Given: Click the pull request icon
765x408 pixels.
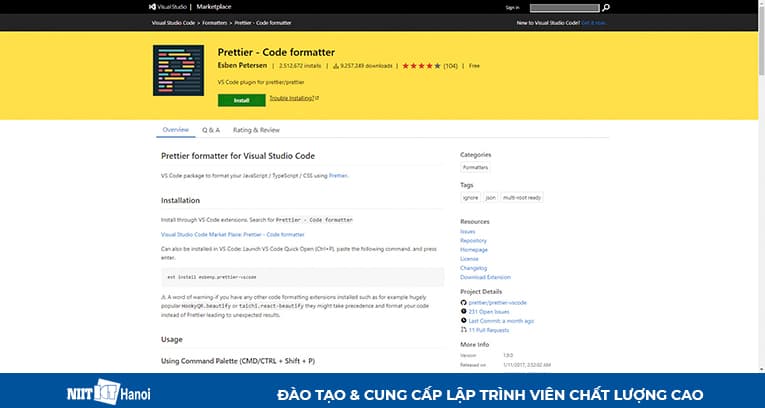Looking at the screenshot, I should [x=463, y=330].
